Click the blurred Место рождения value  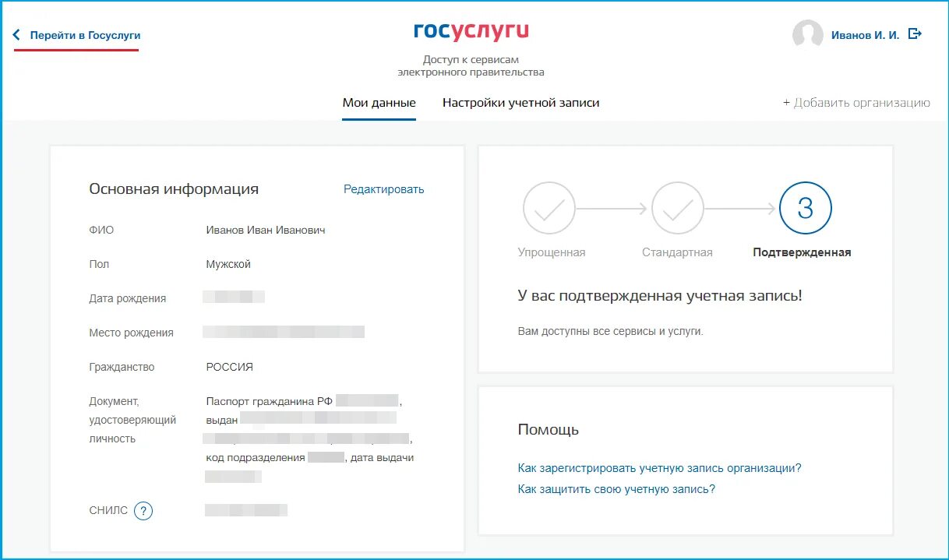point(284,332)
